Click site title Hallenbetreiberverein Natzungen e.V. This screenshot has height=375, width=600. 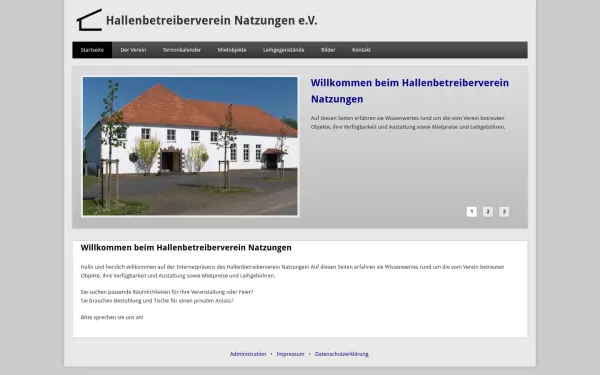[212, 20]
